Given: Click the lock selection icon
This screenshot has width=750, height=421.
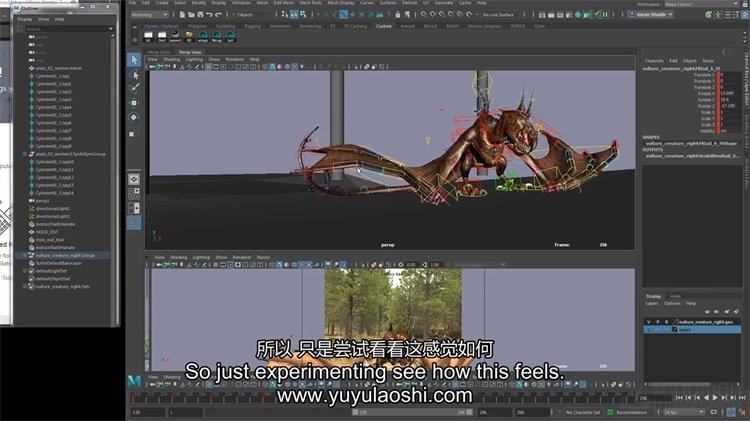Looking at the screenshot, I should point(397,15).
